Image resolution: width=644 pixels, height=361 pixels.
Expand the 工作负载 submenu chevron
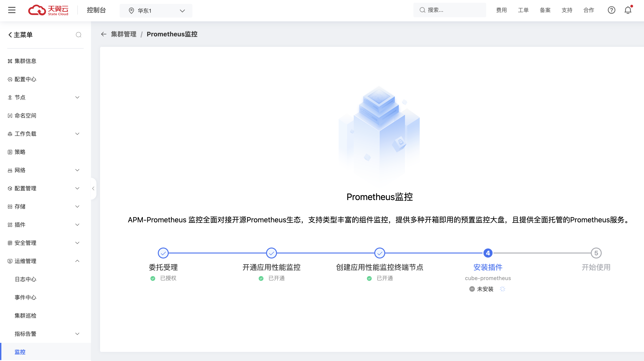coord(78,134)
